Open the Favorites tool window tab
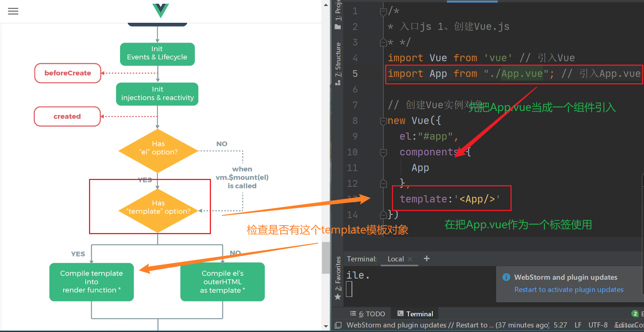644x332 pixels. [338, 273]
